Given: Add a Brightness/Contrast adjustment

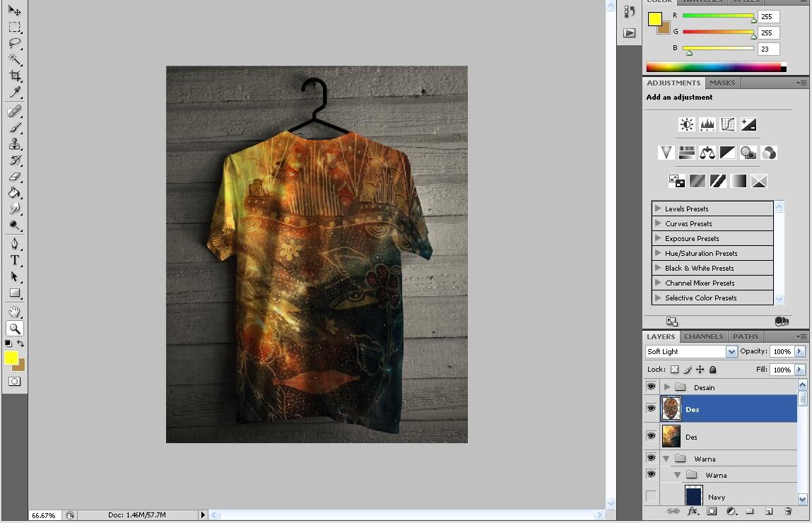Looking at the screenshot, I should [687, 124].
